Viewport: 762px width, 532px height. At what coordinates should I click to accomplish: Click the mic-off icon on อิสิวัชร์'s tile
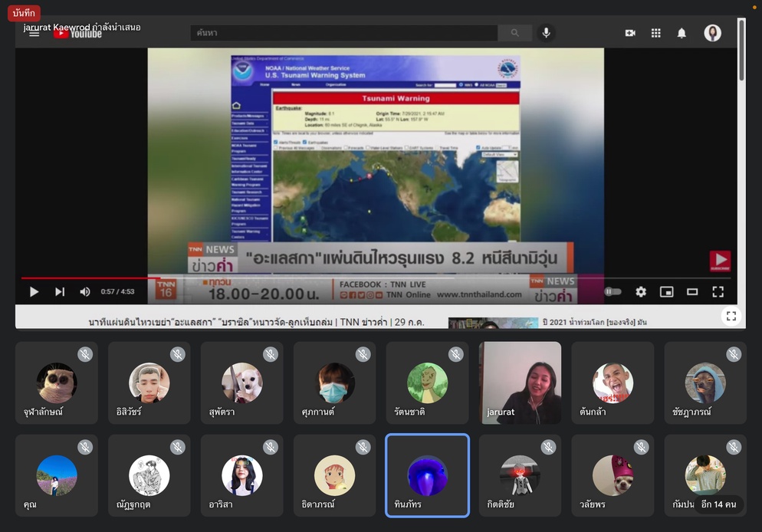(x=178, y=354)
